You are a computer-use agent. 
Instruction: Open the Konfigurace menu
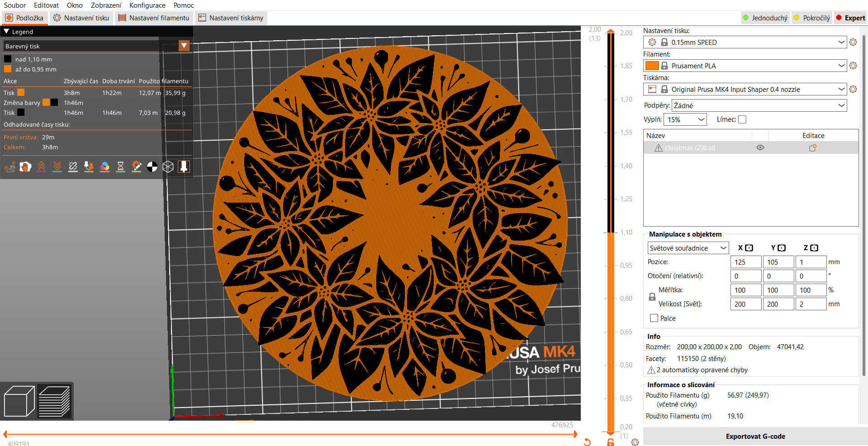[x=147, y=5]
